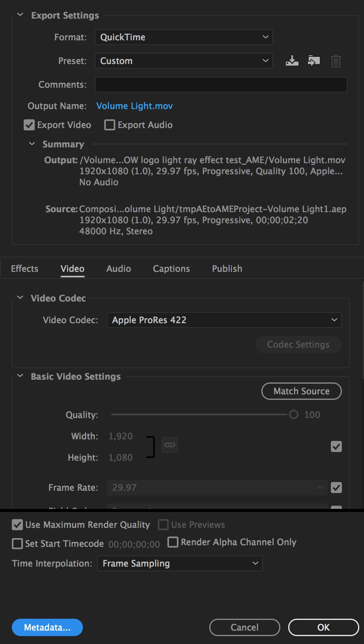Enable the Export Video checkbox
Viewport: 364px width, 644px height.
[x=29, y=125]
